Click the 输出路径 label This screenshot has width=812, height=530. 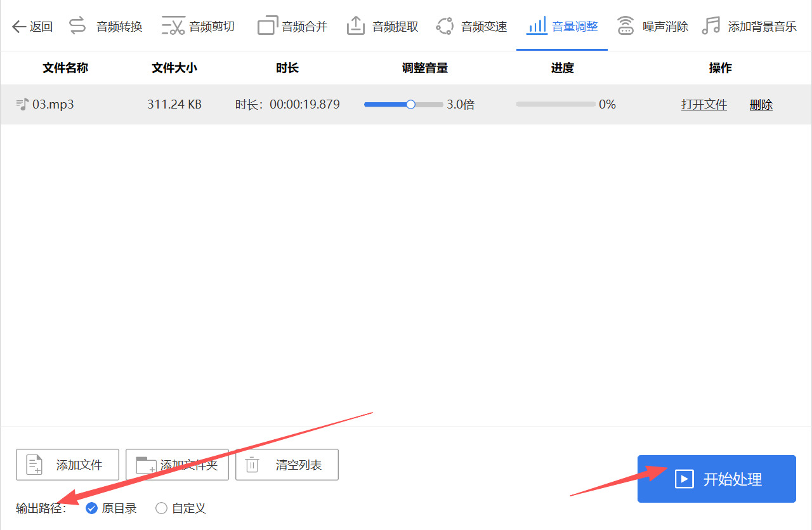41,508
